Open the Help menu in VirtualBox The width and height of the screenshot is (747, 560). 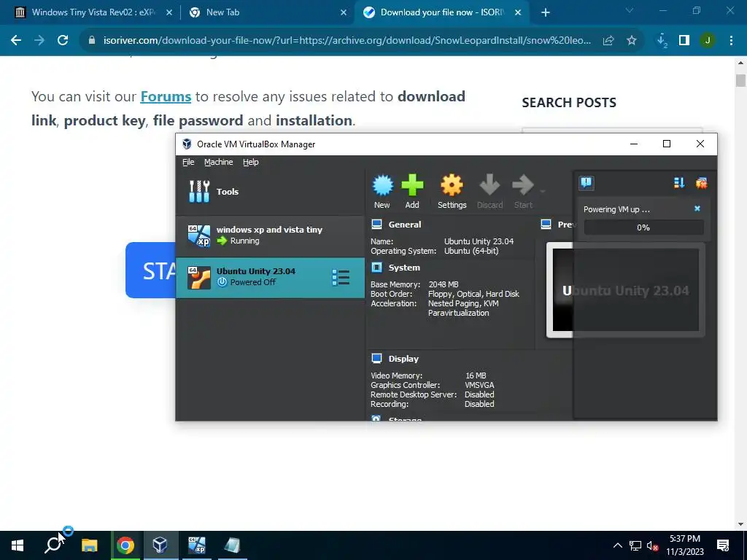click(251, 162)
